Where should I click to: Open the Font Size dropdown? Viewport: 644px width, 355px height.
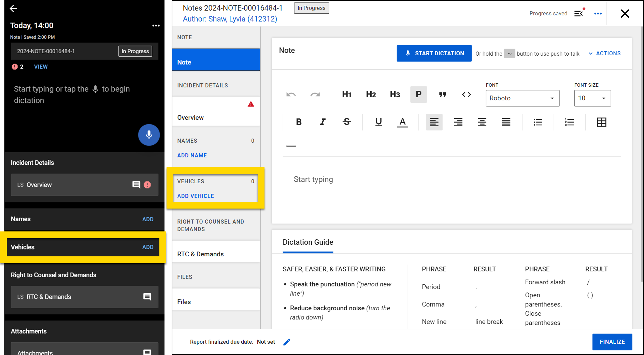(x=592, y=98)
